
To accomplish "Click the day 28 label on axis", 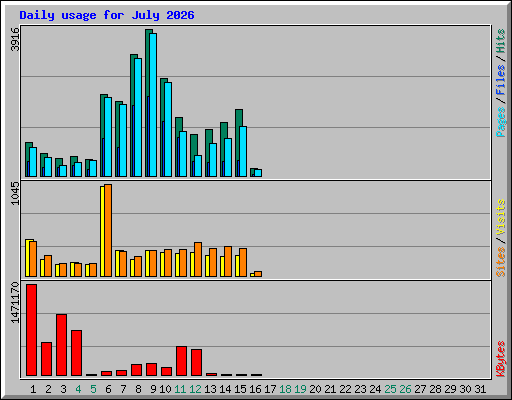I will click(435, 389).
